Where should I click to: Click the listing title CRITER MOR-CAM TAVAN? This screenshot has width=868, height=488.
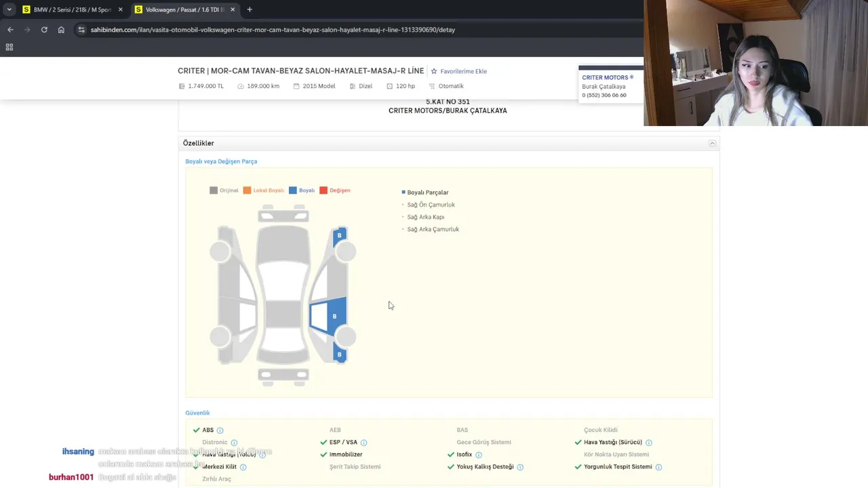click(x=300, y=71)
